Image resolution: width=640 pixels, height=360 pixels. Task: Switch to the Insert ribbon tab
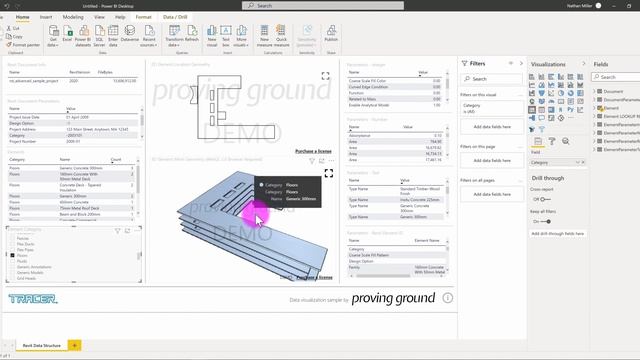coord(46,17)
